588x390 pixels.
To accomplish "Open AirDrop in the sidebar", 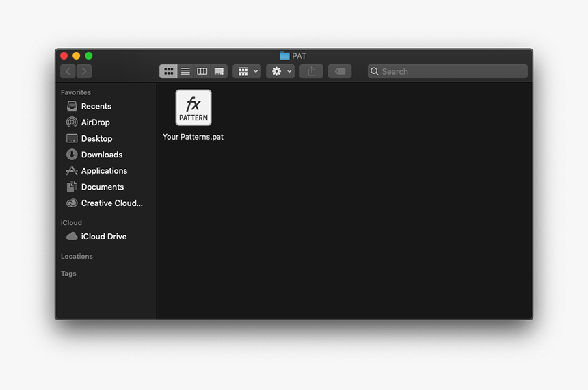I will pos(105,122).
